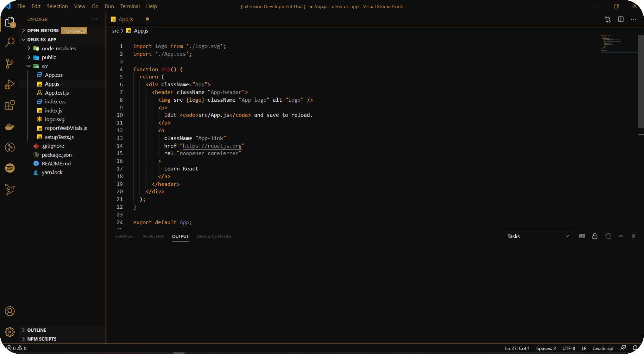Open the Extensions view
The width and height of the screenshot is (644, 354).
(10, 105)
